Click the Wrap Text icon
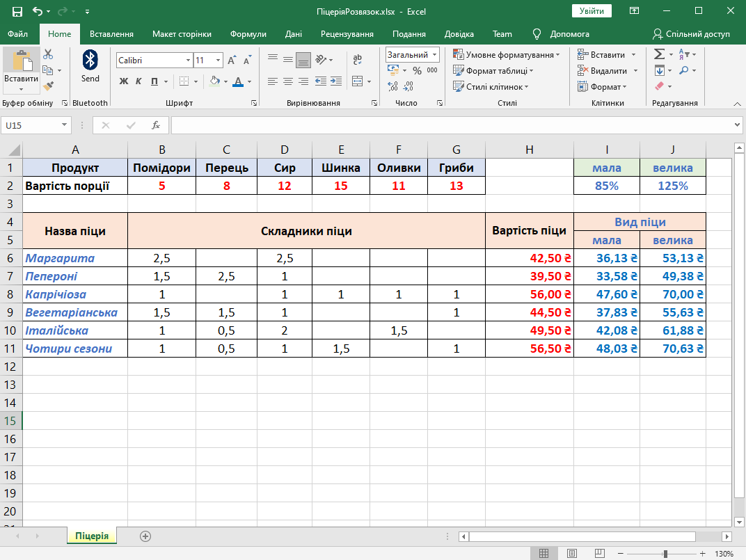The image size is (746, 560). point(358,61)
